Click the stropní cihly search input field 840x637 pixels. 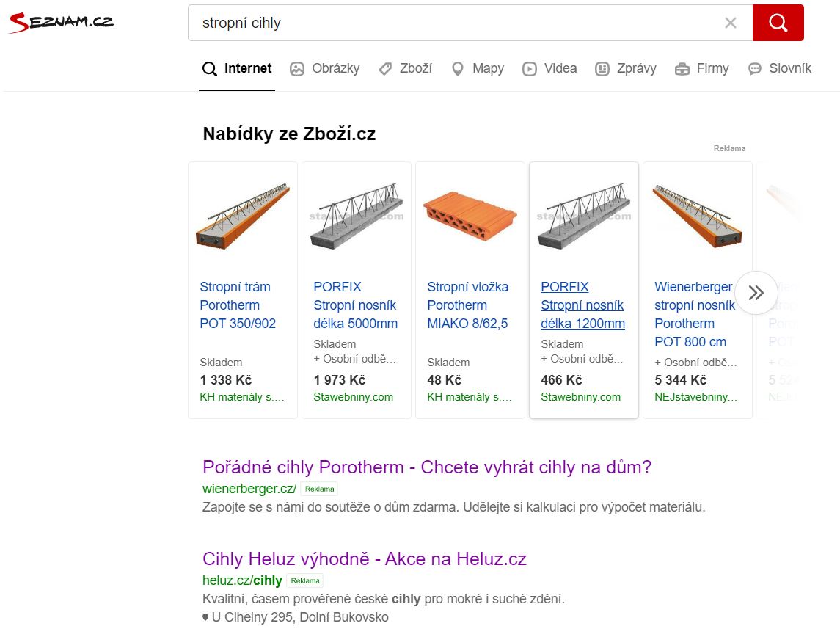click(x=461, y=23)
